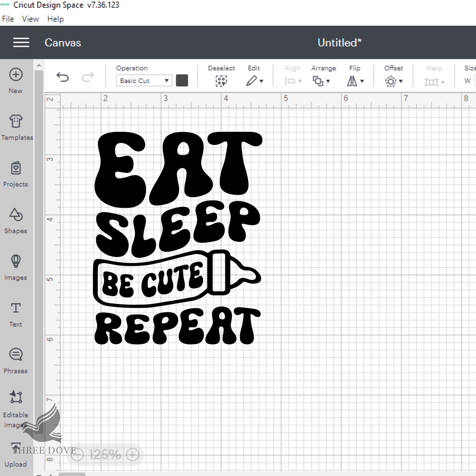
Task: Expand the Align dropdown arrow
Action: click(x=300, y=81)
